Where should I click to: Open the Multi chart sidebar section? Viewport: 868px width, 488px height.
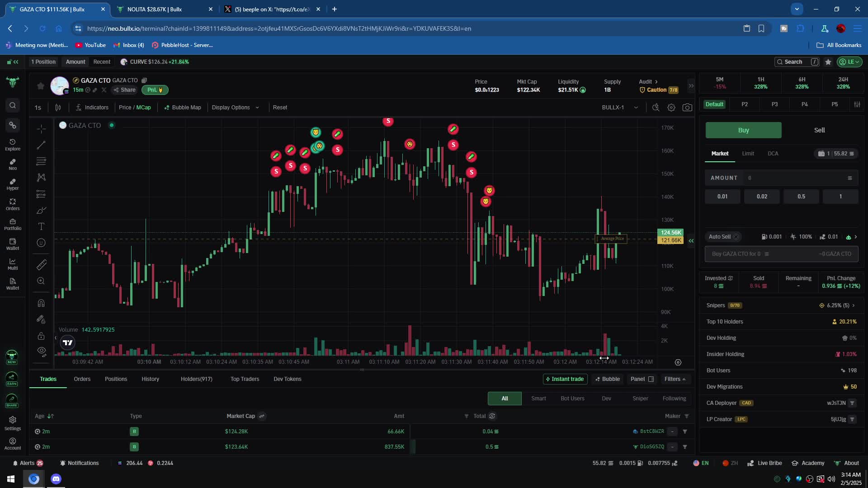pyautogui.click(x=13, y=264)
